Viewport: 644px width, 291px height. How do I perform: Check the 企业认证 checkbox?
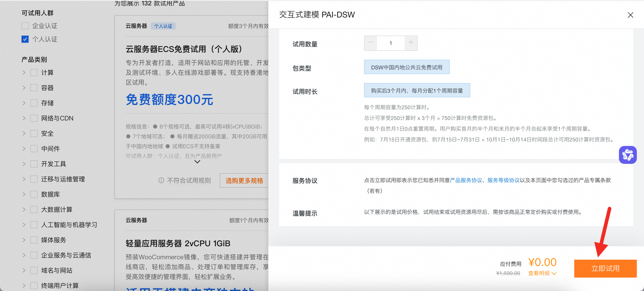click(25, 26)
